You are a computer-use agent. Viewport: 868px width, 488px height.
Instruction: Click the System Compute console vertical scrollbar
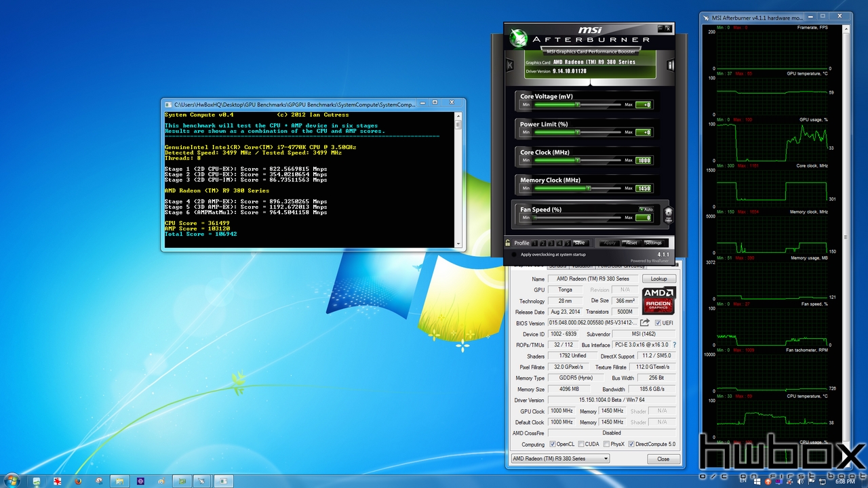click(x=458, y=179)
